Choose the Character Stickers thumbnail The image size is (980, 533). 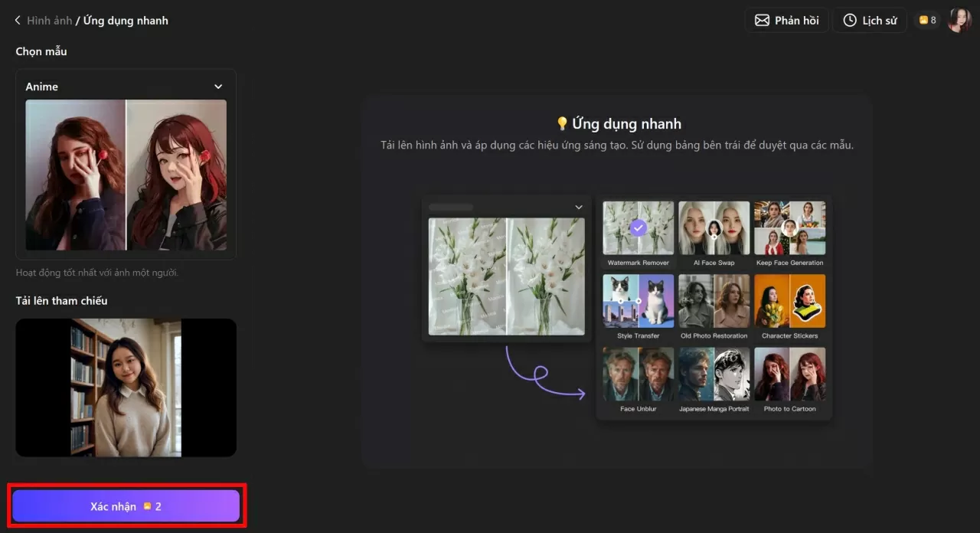(x=789, y=301)
